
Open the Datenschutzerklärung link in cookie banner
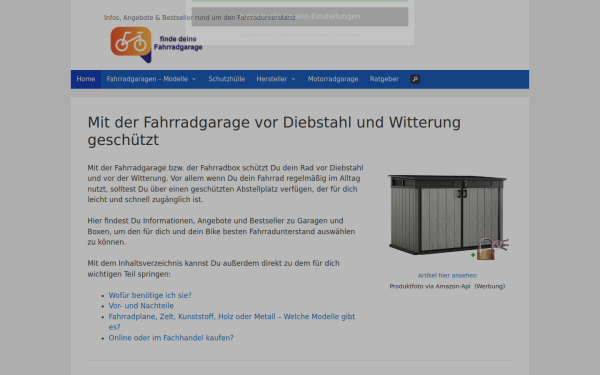[303, 35]
